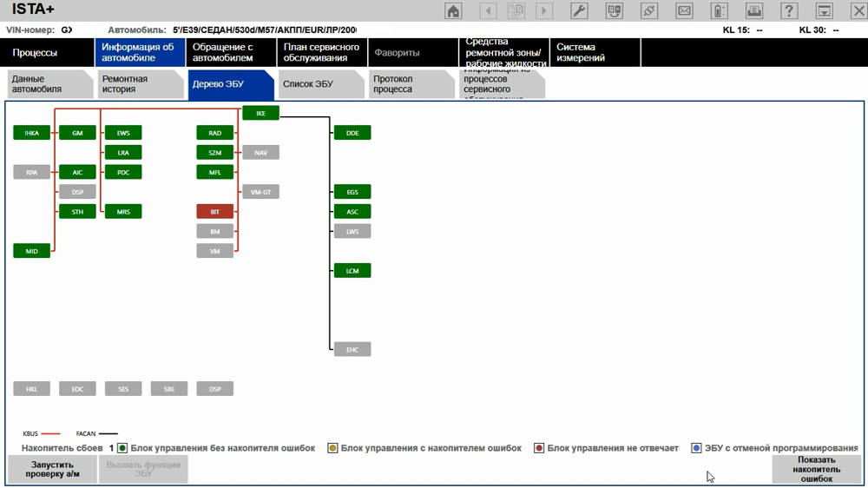Image resolution: width=868 pixels, height=488 pixels.
Task: Open the help question mark icon
Action: click(789, 11)
